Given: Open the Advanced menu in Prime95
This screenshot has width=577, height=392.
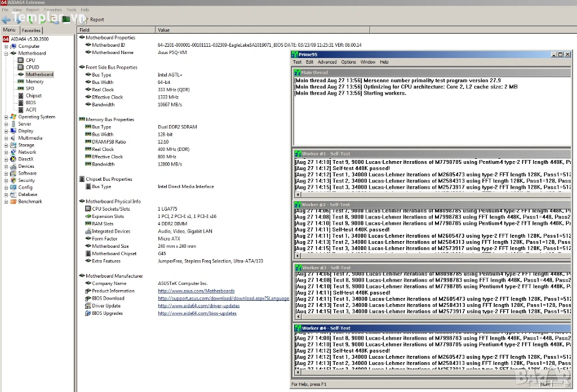Looking at the screenshot, I should pos(327,62).
